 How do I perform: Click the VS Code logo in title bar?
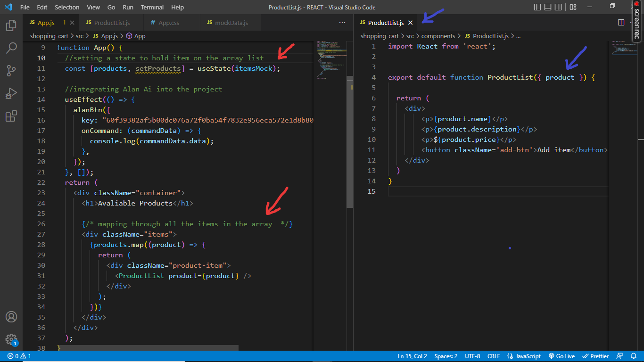pos(8,7)
